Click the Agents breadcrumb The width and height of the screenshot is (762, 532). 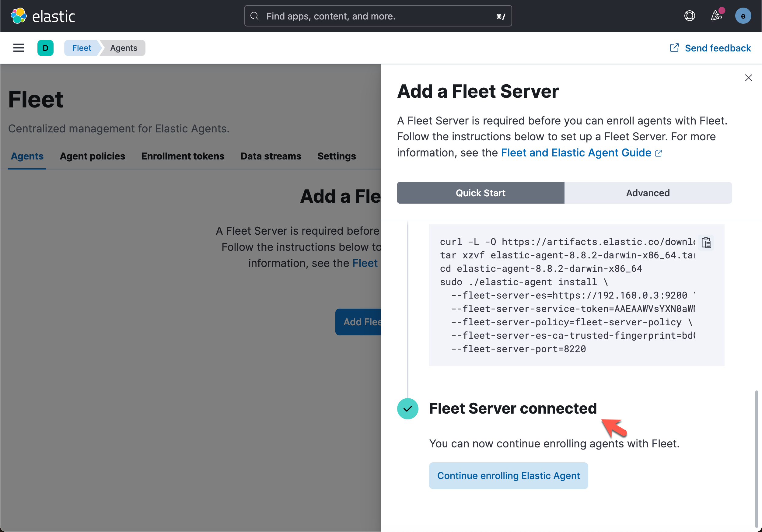pyautogui.click(x=124, y=48)
